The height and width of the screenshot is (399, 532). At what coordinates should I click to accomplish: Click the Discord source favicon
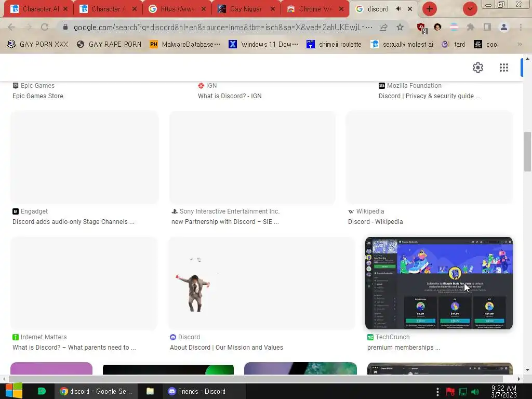pos(172,337)
